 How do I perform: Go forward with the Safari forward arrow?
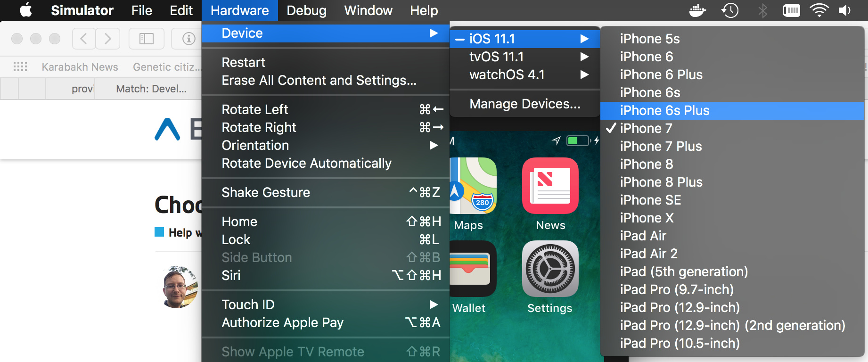click(x=108, y=39)
